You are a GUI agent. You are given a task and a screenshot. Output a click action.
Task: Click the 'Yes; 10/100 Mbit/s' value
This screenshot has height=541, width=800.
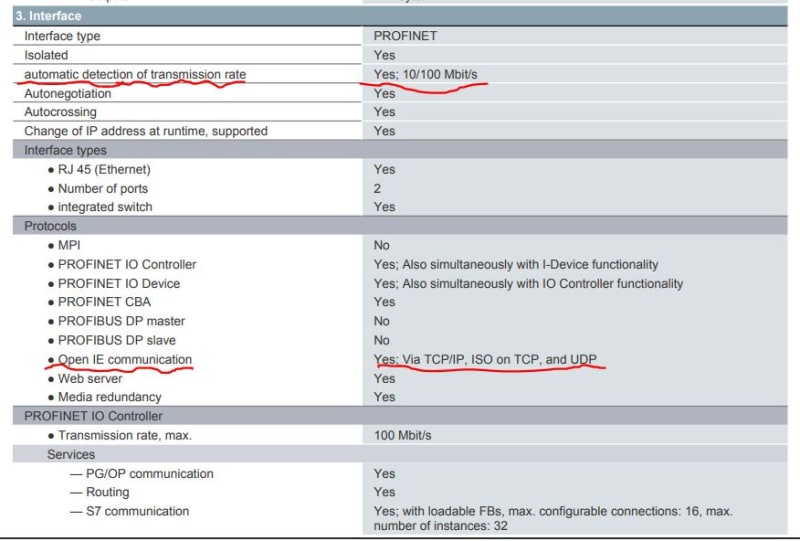pos(426,75)
